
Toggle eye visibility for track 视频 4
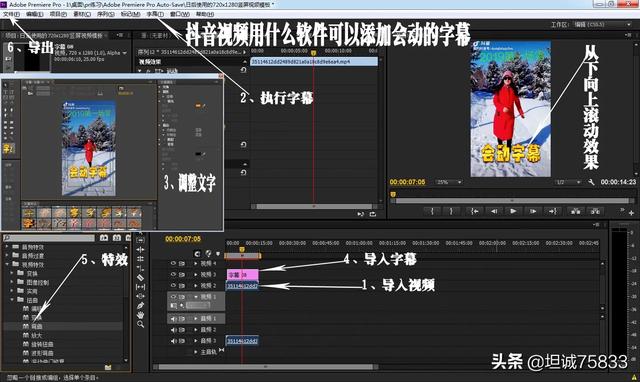(173, 264)
